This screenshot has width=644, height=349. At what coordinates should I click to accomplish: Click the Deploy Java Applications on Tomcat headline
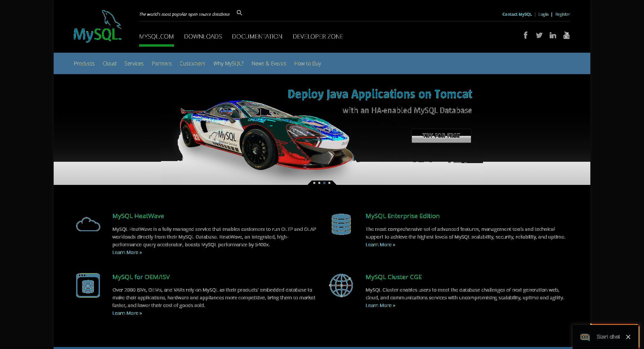pos(380,94)
